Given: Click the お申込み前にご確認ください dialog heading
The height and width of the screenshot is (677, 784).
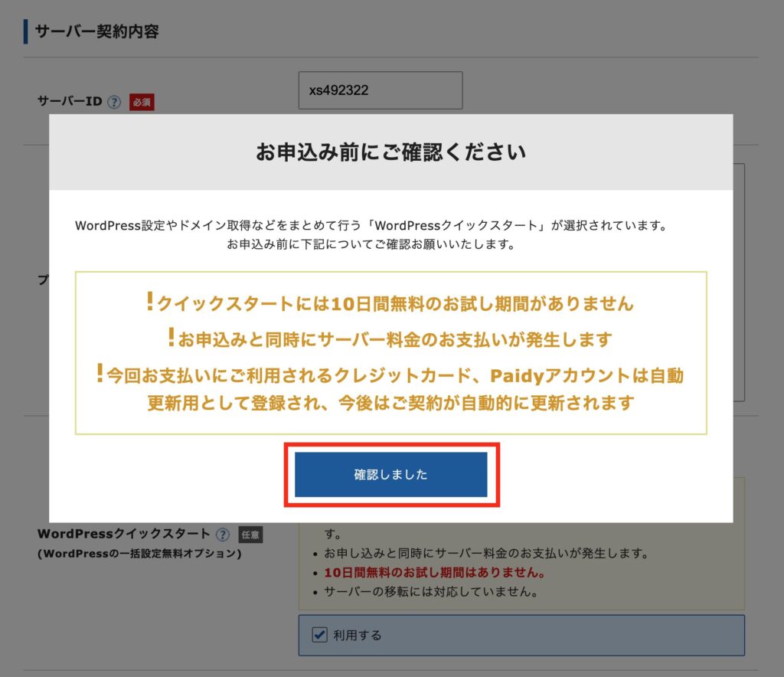Looking at the screenshot, I should coord(391,152).
